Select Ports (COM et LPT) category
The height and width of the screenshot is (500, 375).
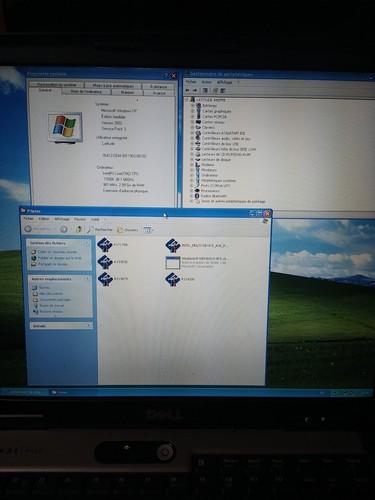[215, 185]
